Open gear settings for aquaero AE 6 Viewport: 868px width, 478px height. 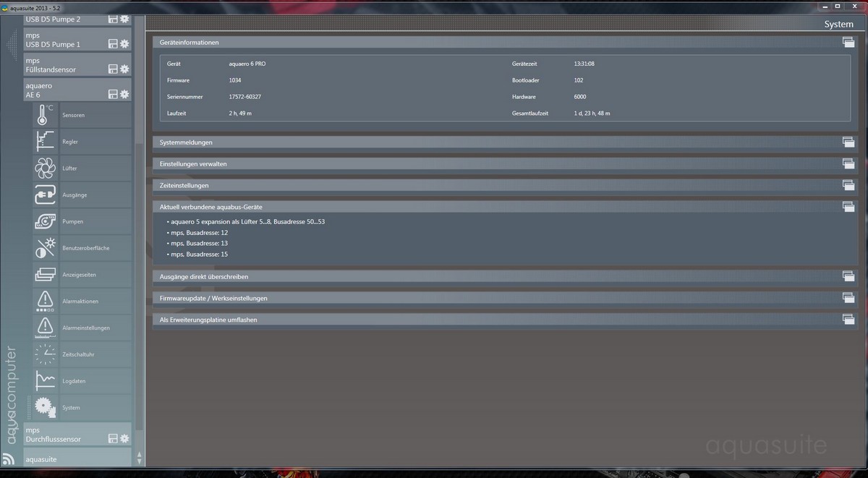coord(124,94)
